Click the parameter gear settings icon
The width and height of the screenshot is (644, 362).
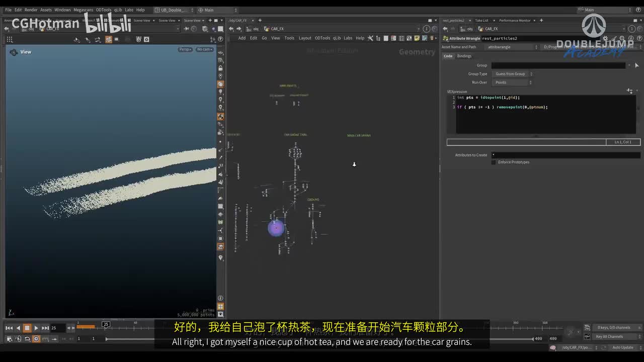tap(605, 38)
